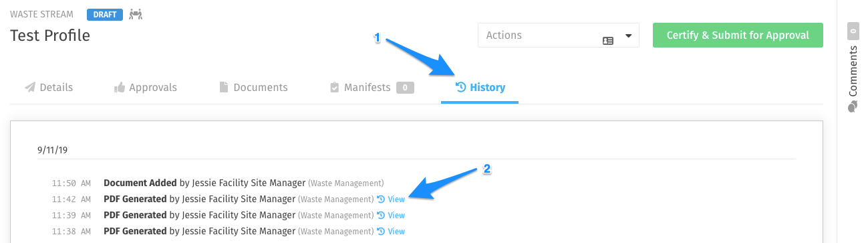
Task: Click the Manifests count badge showing 0
Action: click(405, 88)
